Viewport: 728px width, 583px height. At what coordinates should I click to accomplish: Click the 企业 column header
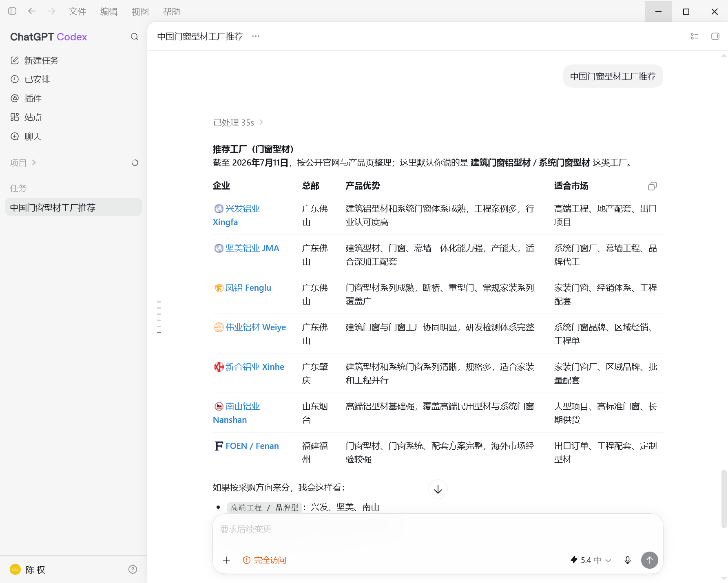point(221,186)
